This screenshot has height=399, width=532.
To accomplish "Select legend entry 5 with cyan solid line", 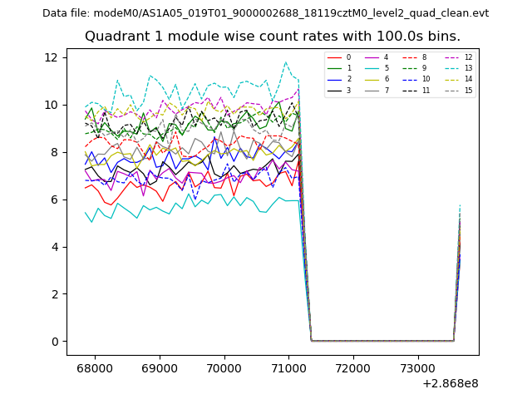I will pyautogui.click(x=378, y=68).
